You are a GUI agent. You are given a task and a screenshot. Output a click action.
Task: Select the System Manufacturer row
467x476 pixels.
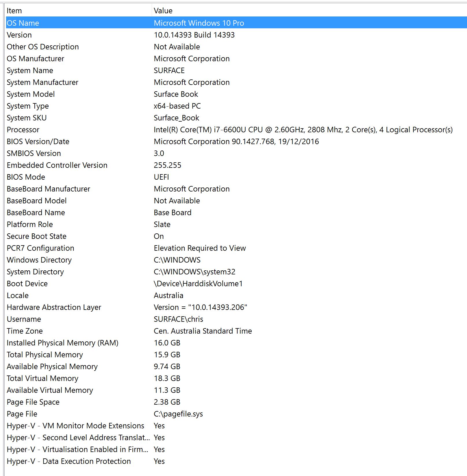236,82
